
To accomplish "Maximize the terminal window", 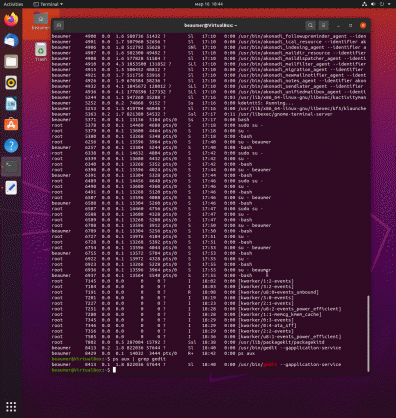I will 350,25.
